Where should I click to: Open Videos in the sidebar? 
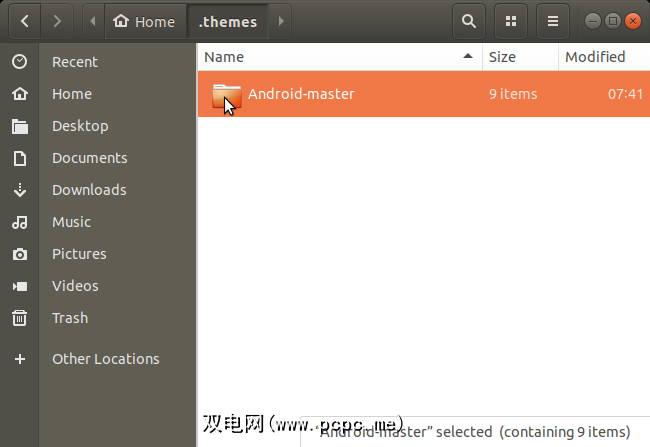75,286
